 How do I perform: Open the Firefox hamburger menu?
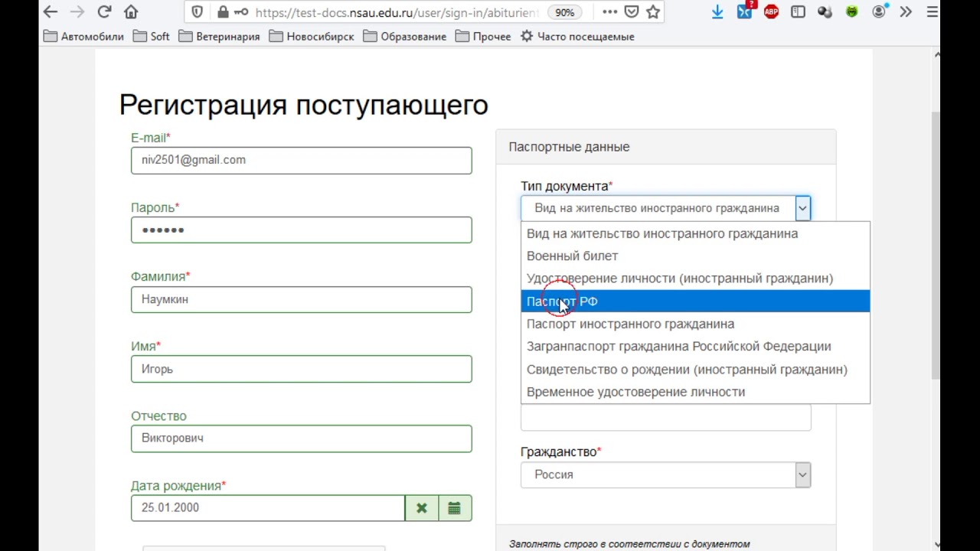[x=933, y=12]
